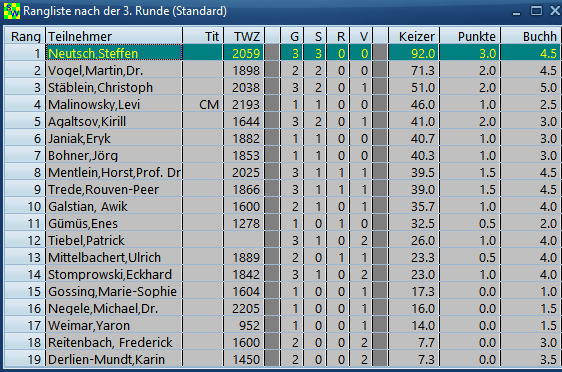Screen dimensions: 562x372
Task: Click the Tit column header
Action: coord(203,36)
